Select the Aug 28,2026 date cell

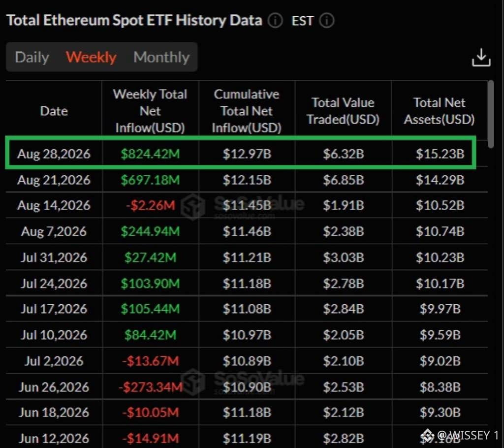[54, 154]
